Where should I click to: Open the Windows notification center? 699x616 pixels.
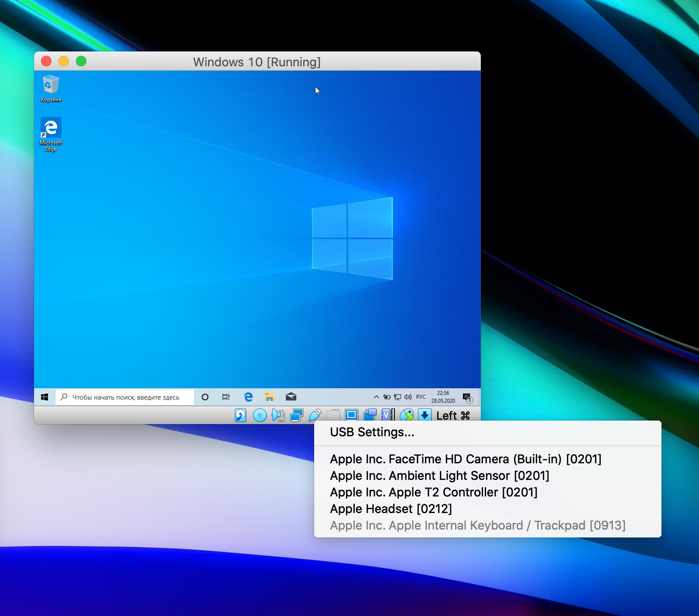tap(467, 397)
